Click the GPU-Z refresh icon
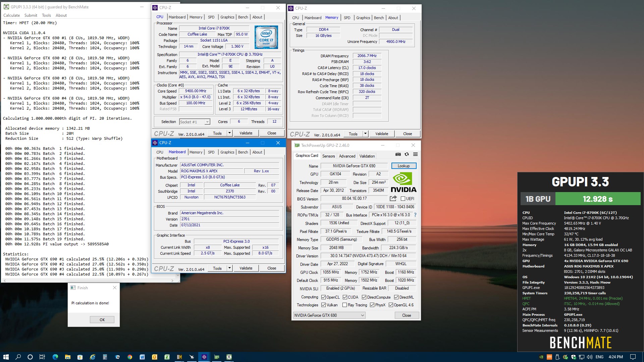The image size is (644, 362). coord(407,154)
